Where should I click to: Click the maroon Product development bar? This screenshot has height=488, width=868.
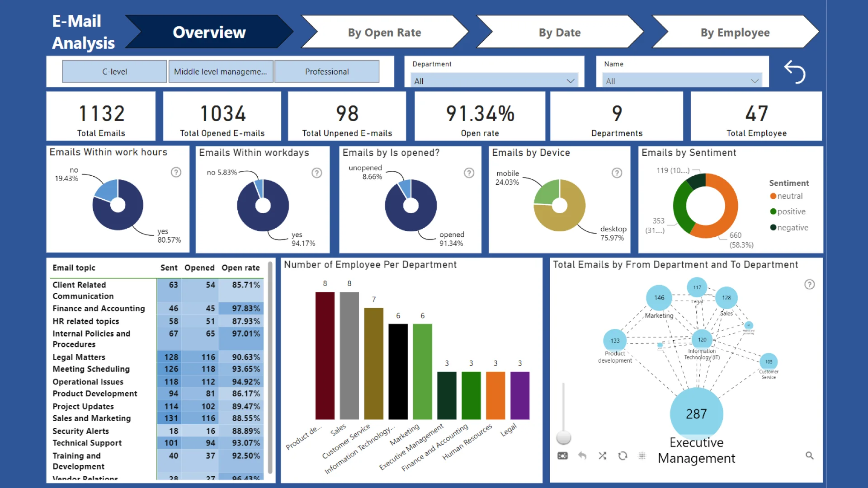pos(325,356)
